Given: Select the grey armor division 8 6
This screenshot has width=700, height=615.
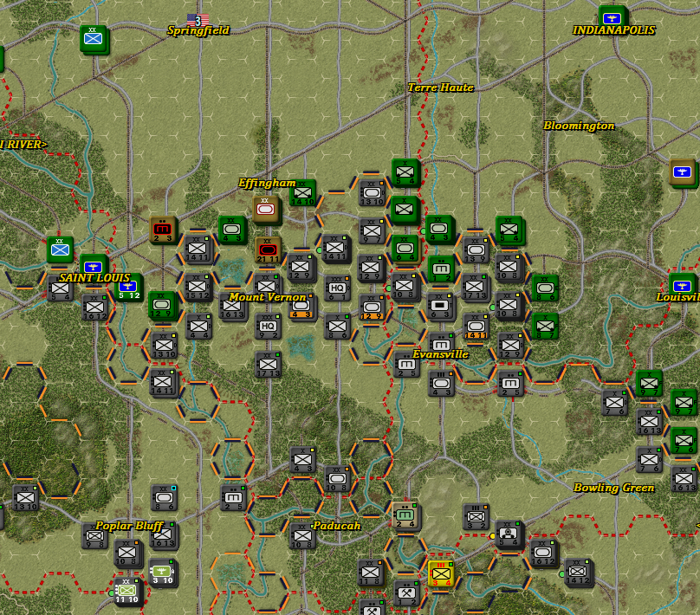Looking at the screenshot, I should pos(164,497).
